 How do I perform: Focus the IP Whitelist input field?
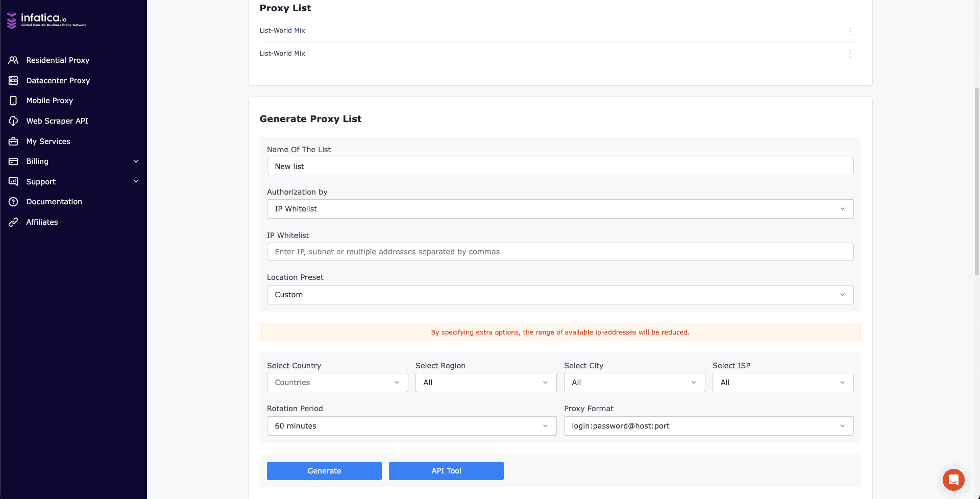(x=560, y=252)
